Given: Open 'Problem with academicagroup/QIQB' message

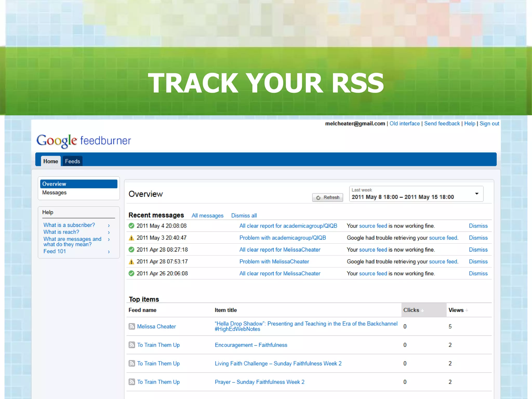Looking at the screenshot, I should 283,238.
